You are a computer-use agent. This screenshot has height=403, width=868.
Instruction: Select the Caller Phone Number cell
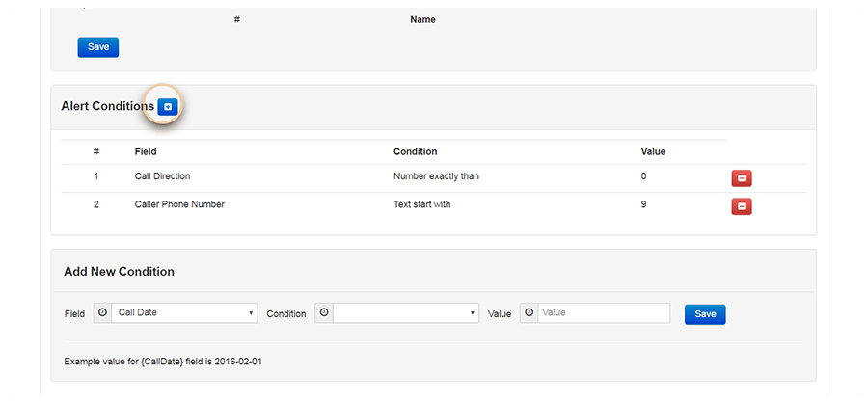179,204
